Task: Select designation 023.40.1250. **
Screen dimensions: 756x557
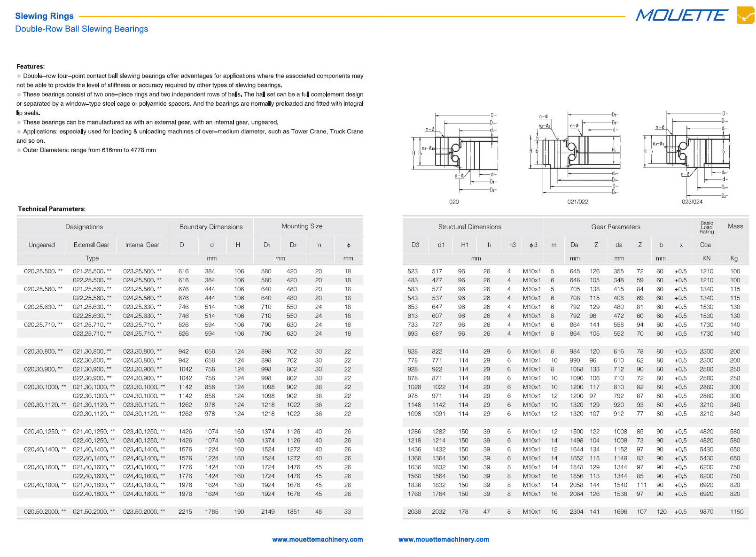Action: 144,432
